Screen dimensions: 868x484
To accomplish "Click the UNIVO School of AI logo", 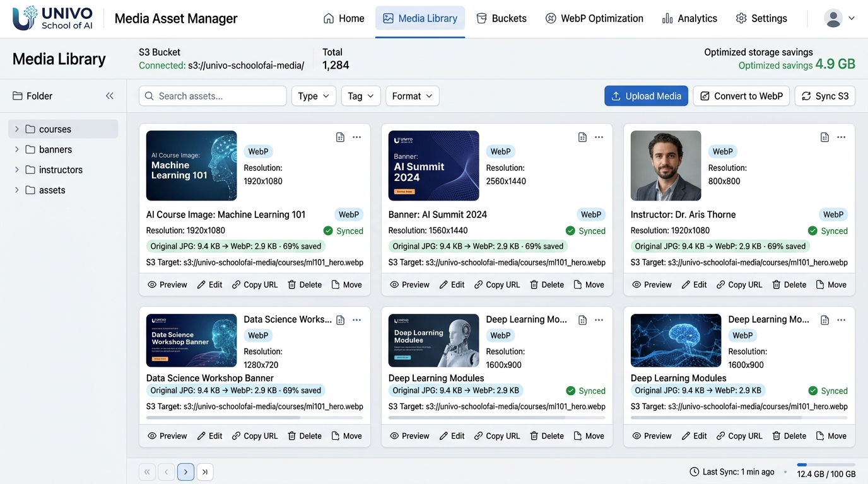I will 53,18.
